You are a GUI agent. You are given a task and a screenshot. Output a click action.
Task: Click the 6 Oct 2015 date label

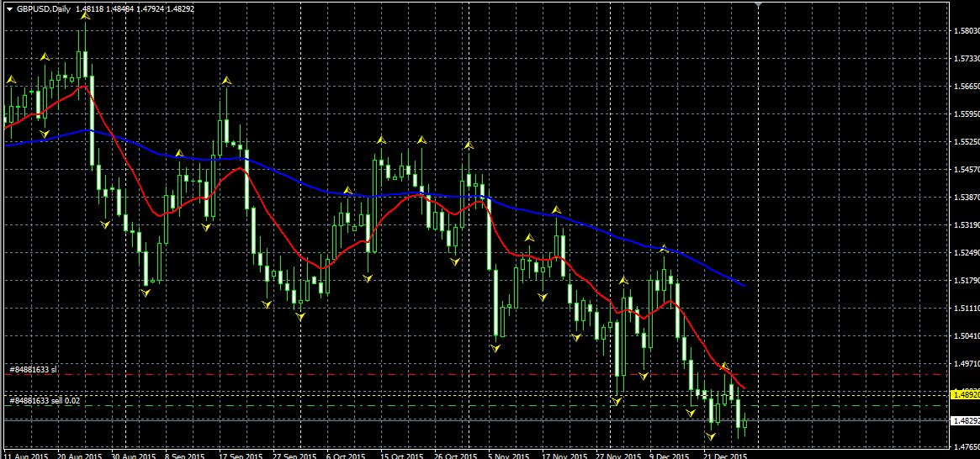click(345, 455)
